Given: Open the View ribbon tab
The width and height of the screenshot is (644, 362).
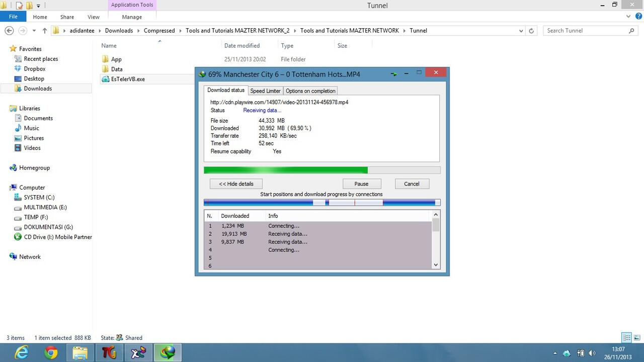Looking at the screenshot, I should click(94, 17).
